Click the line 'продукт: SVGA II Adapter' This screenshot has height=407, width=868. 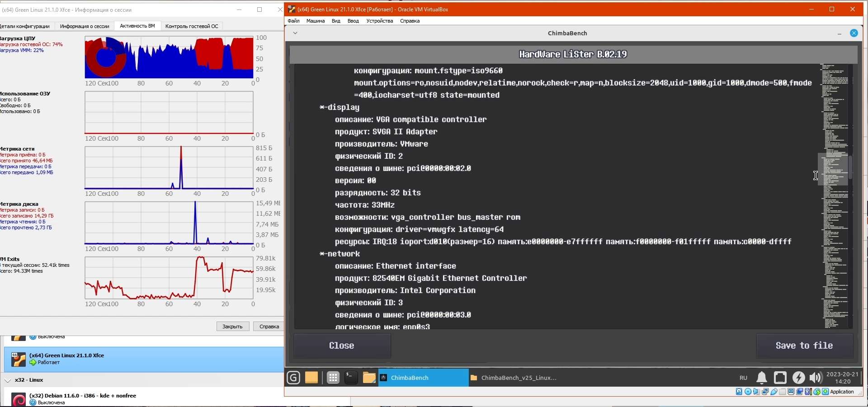click(386, 132)
